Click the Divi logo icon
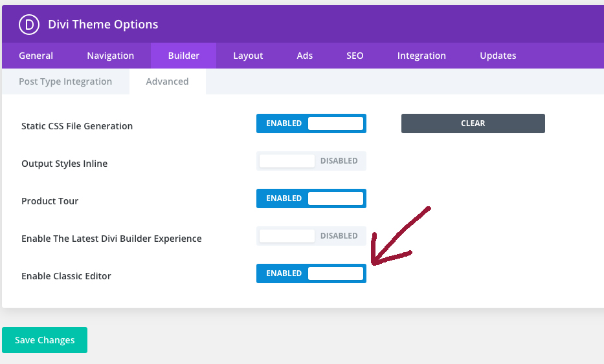This screenshot has width=604, height=364. tap(29, 24)
